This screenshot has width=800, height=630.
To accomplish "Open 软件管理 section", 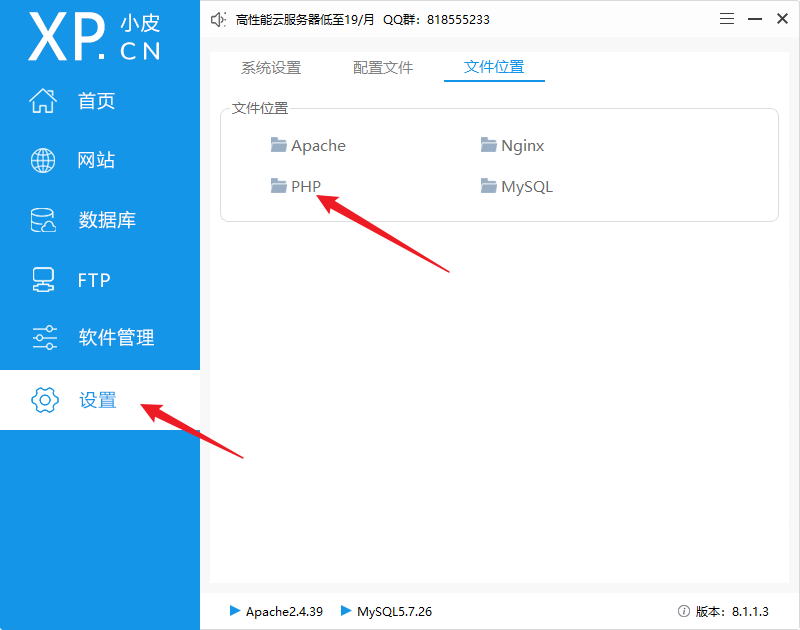I will pos(116,338).
